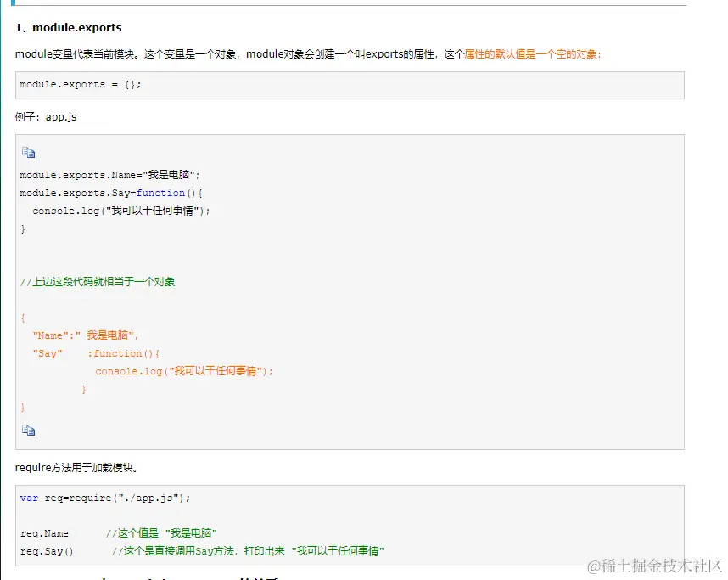This screenshot has height=580, width=728.
Task: Select the line var req=require("./app.js");
Action: (x=105, y=498)
